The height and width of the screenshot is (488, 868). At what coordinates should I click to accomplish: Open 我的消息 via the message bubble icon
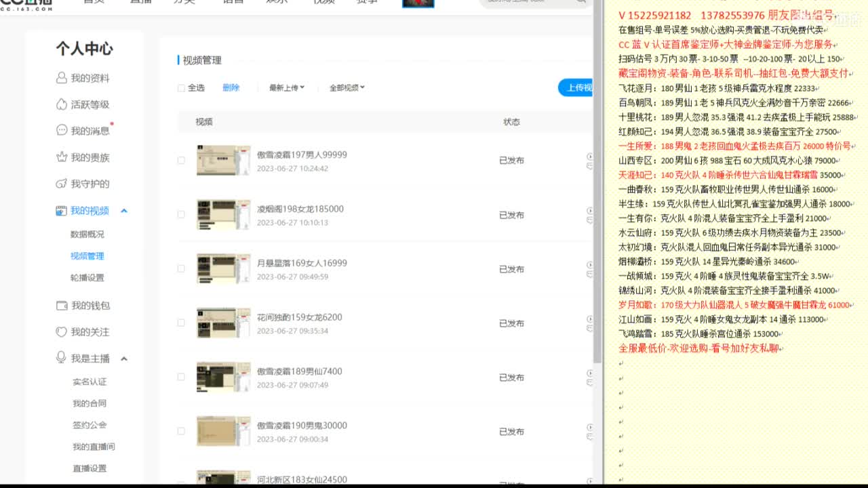coord(62,131)
